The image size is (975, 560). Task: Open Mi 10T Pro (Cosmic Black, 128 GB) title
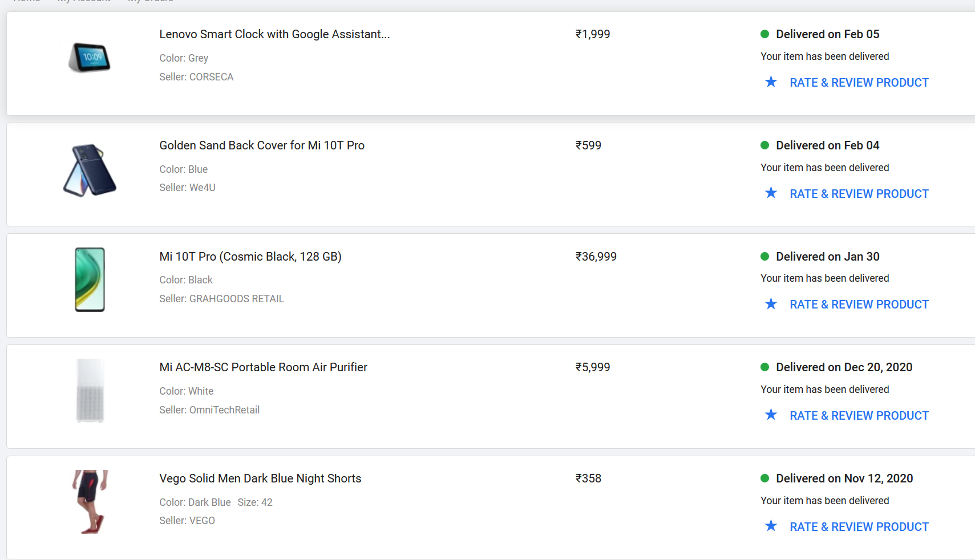point(250,257)
